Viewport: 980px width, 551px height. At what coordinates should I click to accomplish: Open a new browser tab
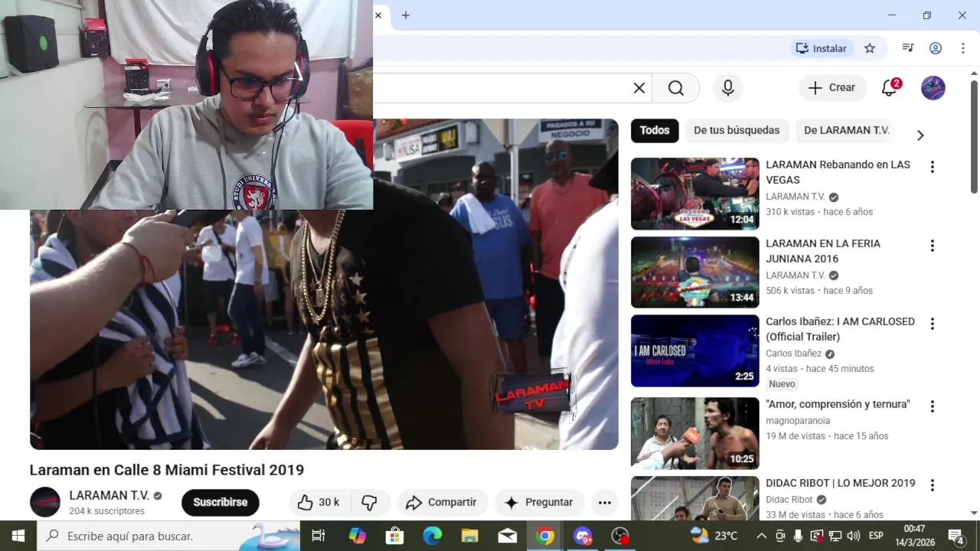(406, 15)
